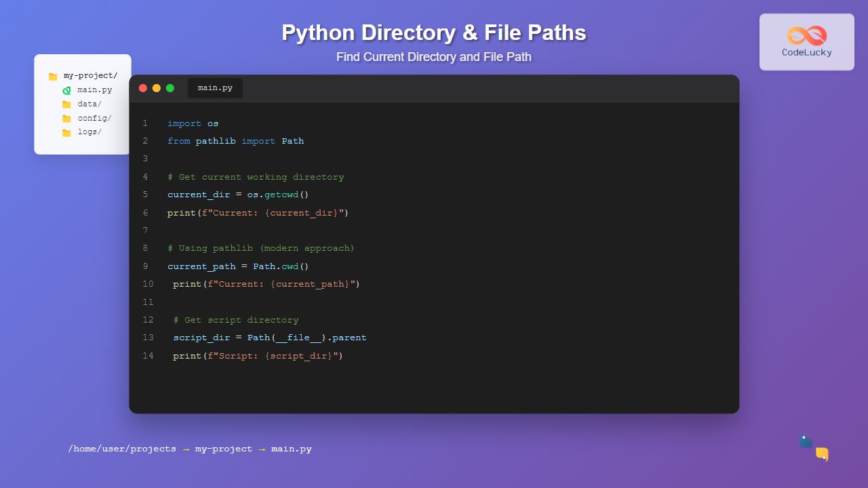868x488 pixels.
Task: Switch to the main.py editor tab
Action: click(x=215, y=88)
